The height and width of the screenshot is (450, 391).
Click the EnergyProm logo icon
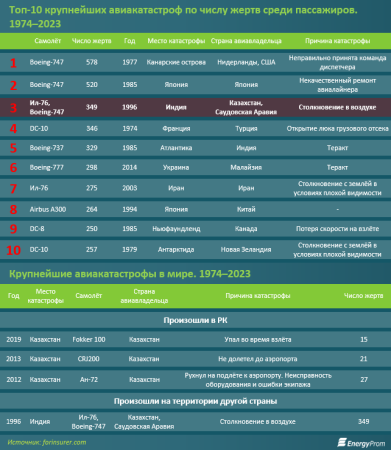point(342,443)
